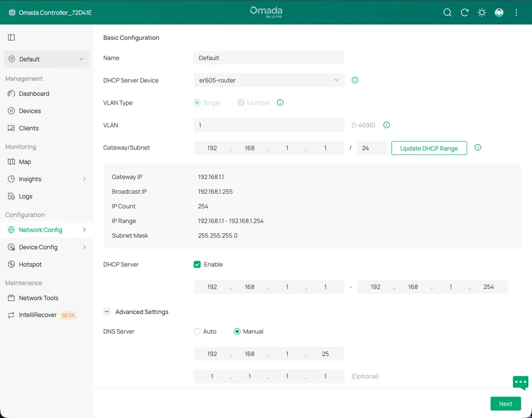The width and height of the screenshot is (532, 418).
Task: Show info tooltip for VLAN Type
Action: click(280, 103)
